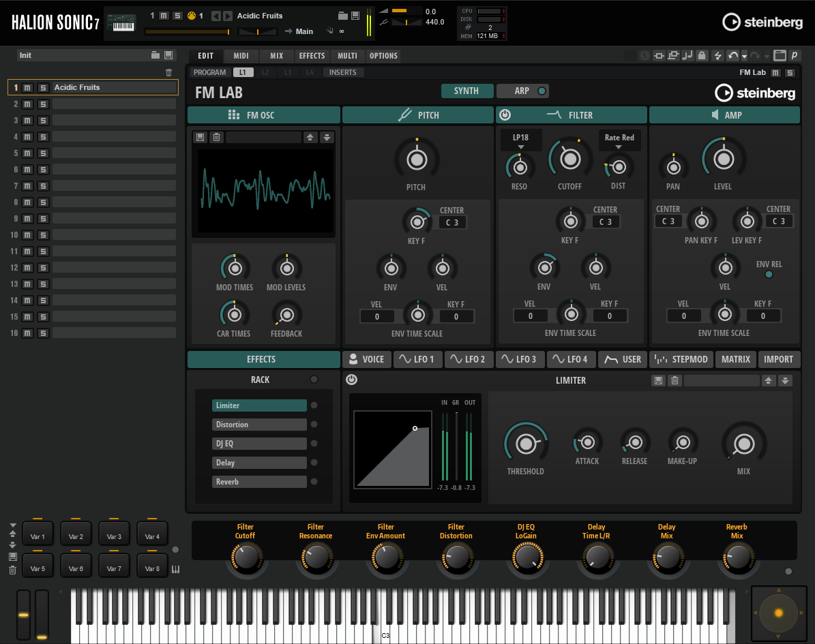Switch to the MIX tab
The image size is (815, 644).
pyautogui.click(x=276, y=56)
